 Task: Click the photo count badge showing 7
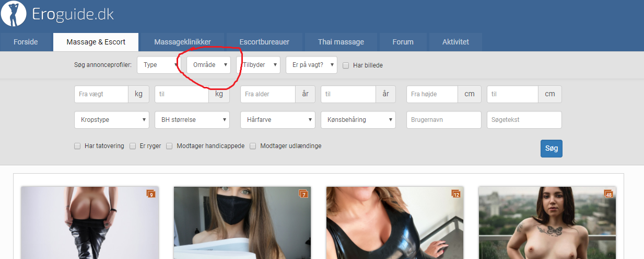(x=303, y=194)
